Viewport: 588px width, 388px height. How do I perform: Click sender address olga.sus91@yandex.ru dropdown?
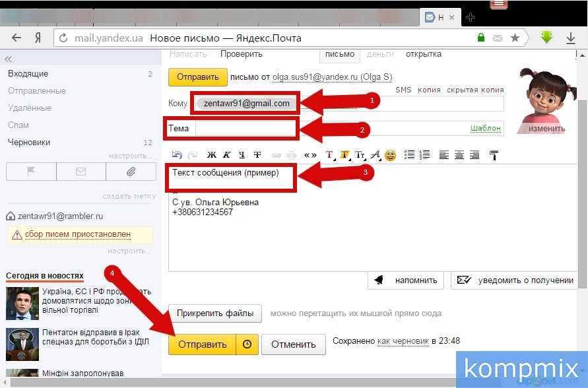(332, 77)
